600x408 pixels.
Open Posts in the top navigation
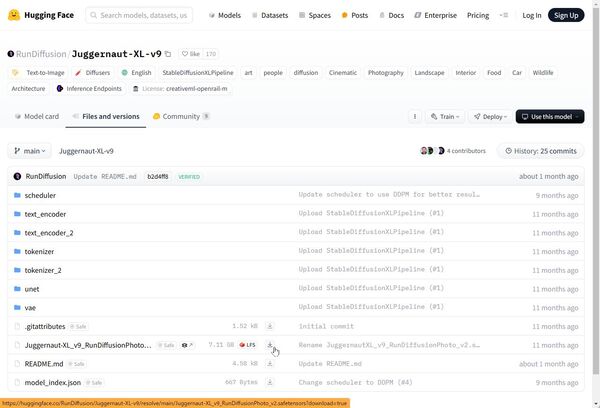(355, 15)
